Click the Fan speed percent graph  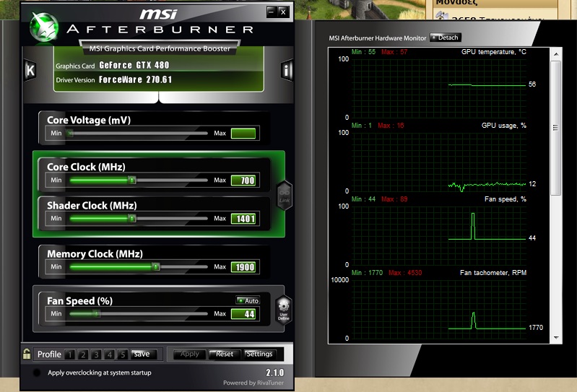pyautogui.click(x=439, y=235)
